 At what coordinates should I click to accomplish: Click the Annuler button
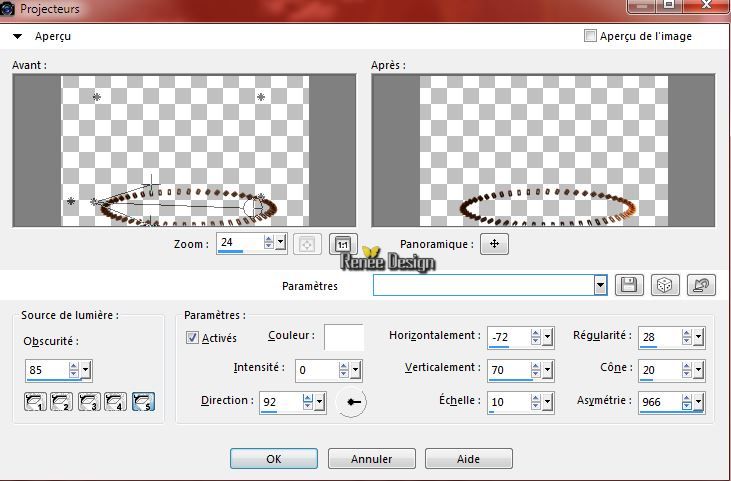pos(372,459)
